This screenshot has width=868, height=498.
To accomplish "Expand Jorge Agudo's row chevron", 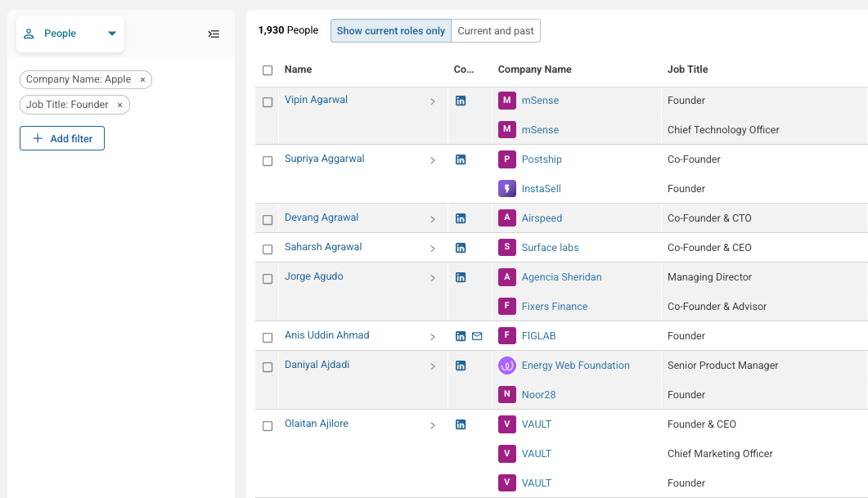I will [433, 278].
